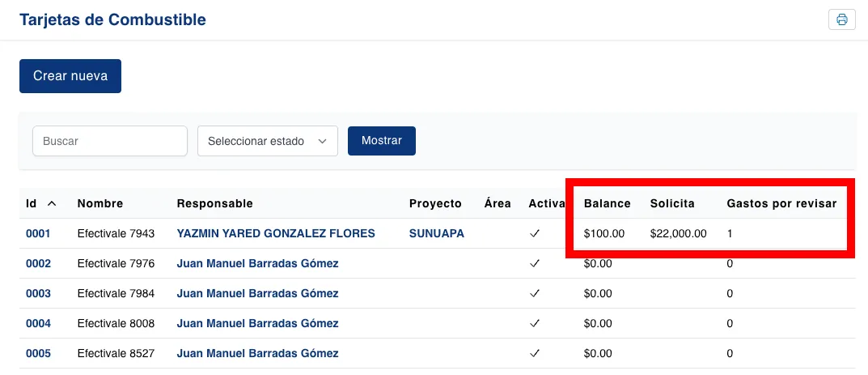Focus the Buscar search field
The width and height of the screenshot is (868, 375).
tap(110, 141)
